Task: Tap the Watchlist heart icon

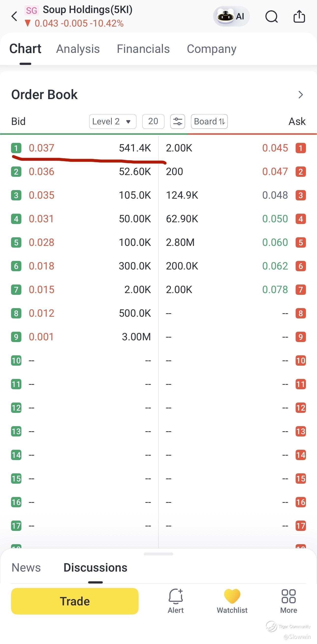Action: [232, 600]
